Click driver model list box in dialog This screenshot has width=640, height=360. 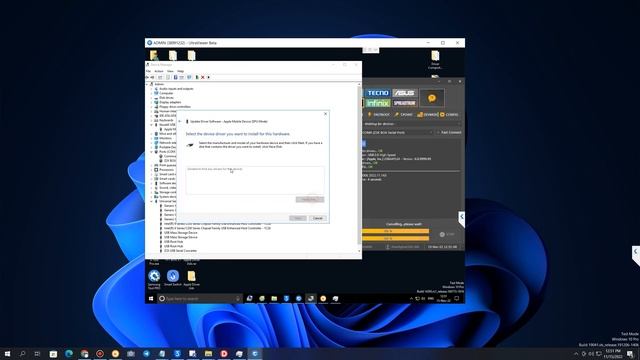coord(255,180)
